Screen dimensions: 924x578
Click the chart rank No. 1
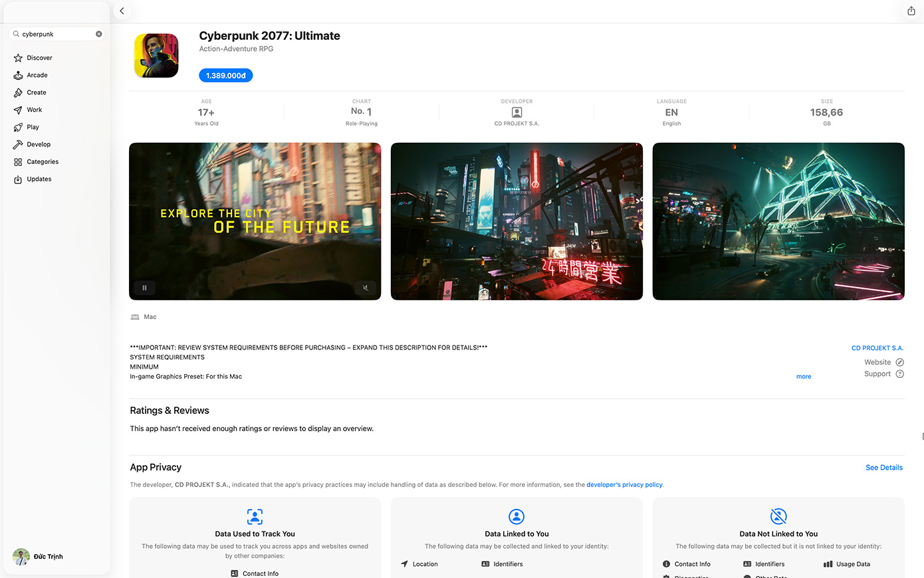(362, 112)
